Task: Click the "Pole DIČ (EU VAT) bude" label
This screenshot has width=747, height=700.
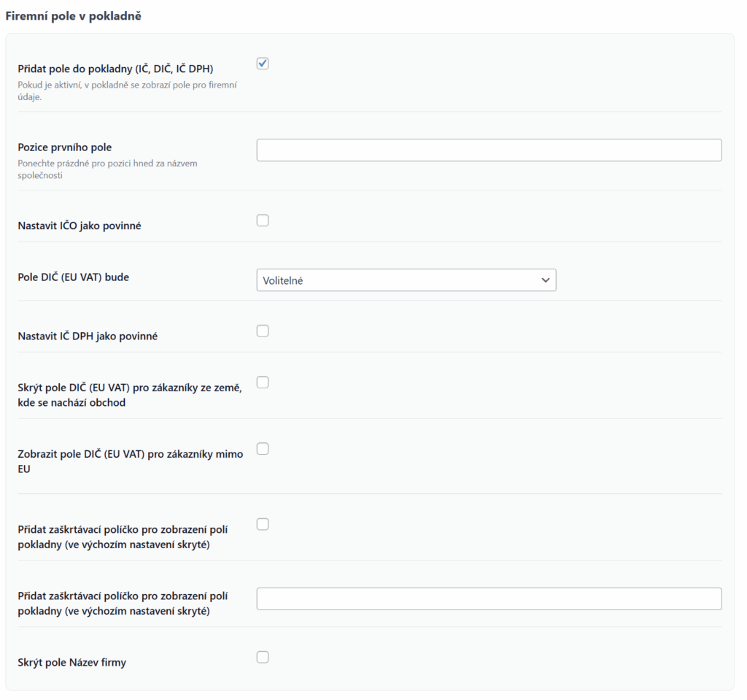Action: (x=74, y=277)
